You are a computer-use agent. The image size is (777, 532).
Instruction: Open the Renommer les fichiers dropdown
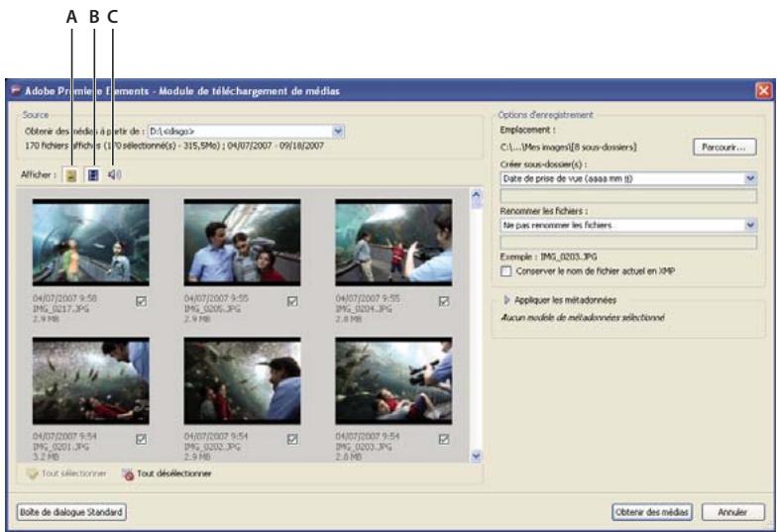point(751,225)
